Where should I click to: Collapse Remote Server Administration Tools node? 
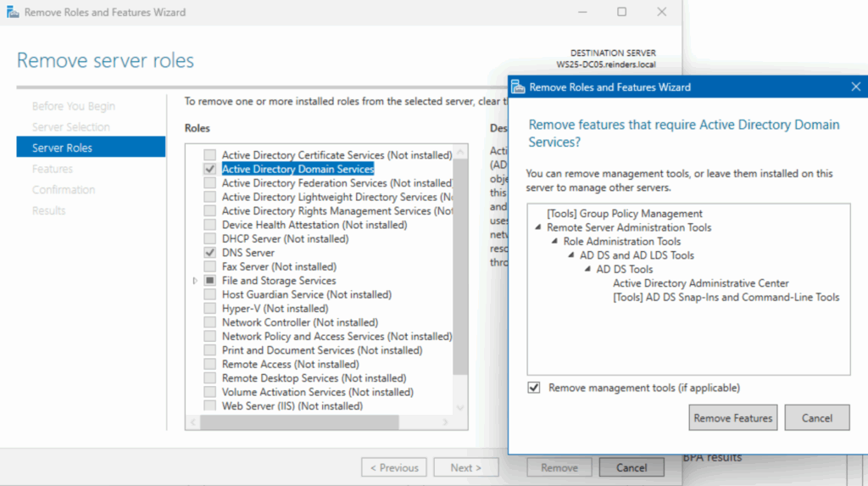537,227
